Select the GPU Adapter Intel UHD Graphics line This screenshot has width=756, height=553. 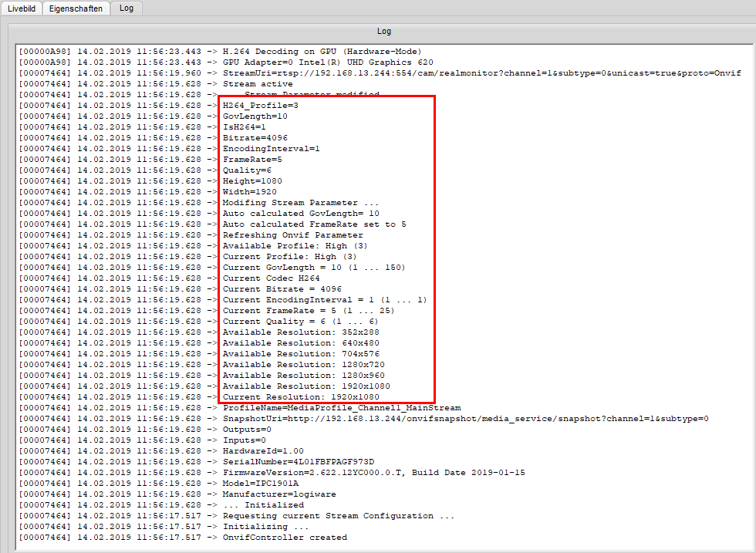coord(328,62)
